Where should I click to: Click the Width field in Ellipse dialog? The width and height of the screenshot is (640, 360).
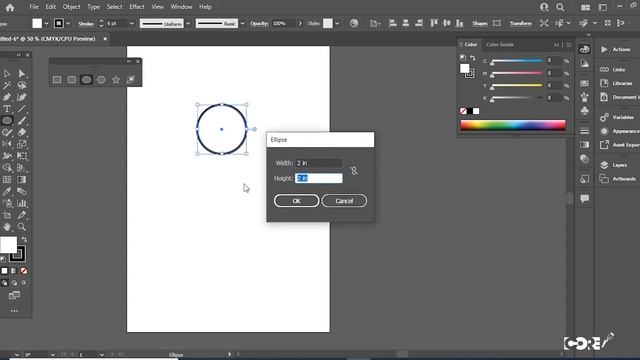(x=319, y=163)
